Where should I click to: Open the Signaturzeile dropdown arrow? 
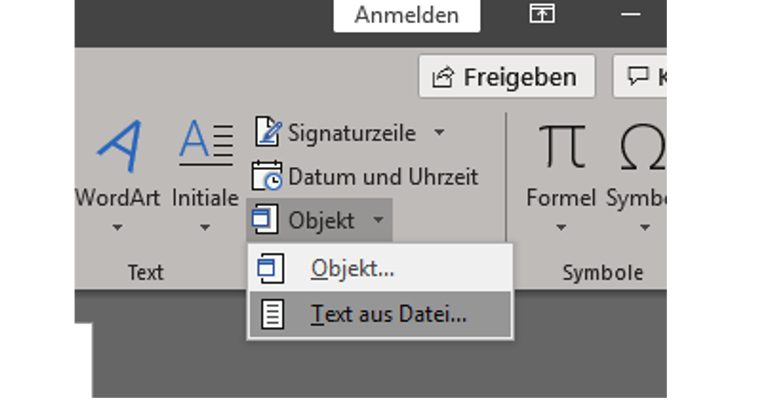click(x=439, y=132)
